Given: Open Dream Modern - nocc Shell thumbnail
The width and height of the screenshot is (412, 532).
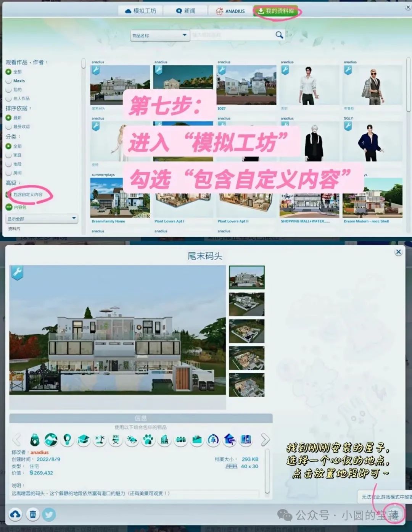Looking at the screenshot, I should tap(372, 198).
